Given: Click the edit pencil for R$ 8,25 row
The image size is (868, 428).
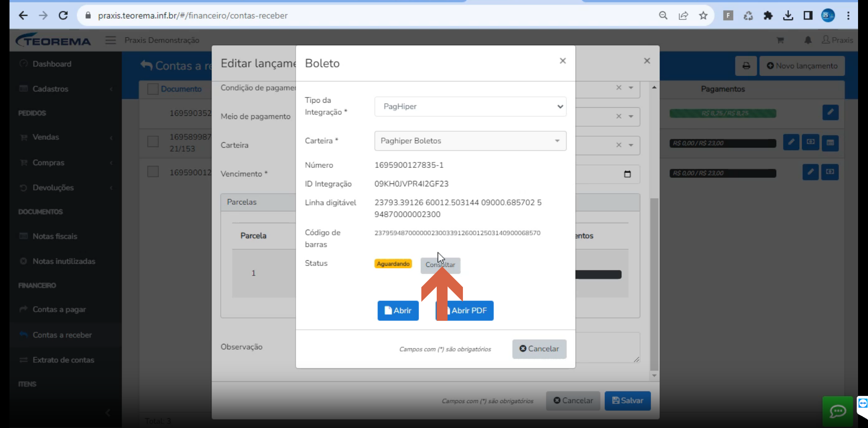Looking at the screenshot, I should (x=830, y=112).
